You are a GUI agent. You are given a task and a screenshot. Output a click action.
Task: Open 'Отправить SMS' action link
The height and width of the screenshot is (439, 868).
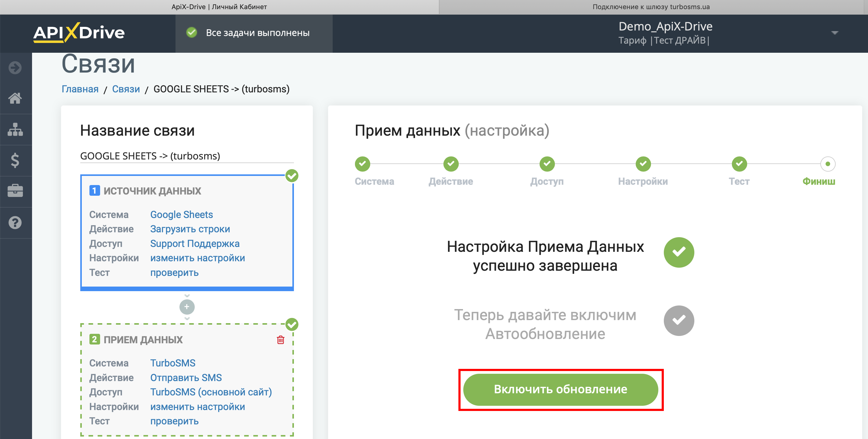186,377
